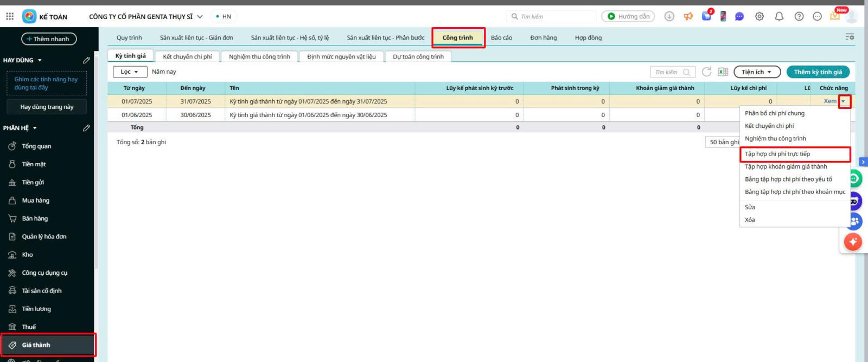868x362 pixels.
Task: Expand the company name dropdown
Action: pyautogui.click(x=200, y=17)
